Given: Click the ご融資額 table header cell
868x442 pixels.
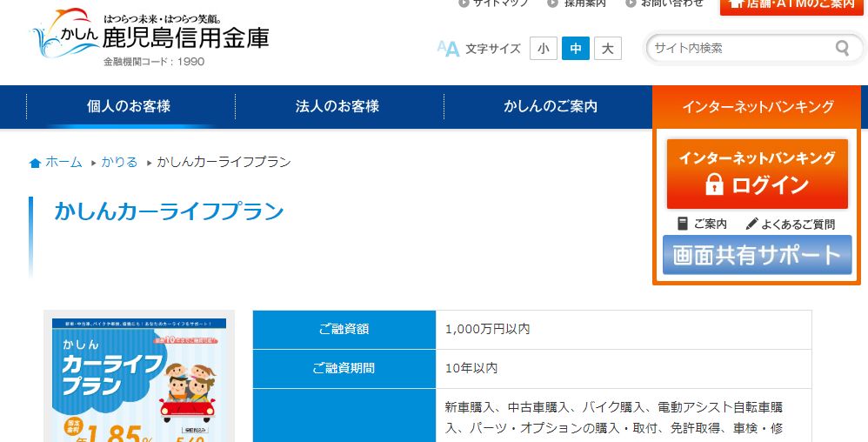Looking at the screenshot, I should [344, 330].
